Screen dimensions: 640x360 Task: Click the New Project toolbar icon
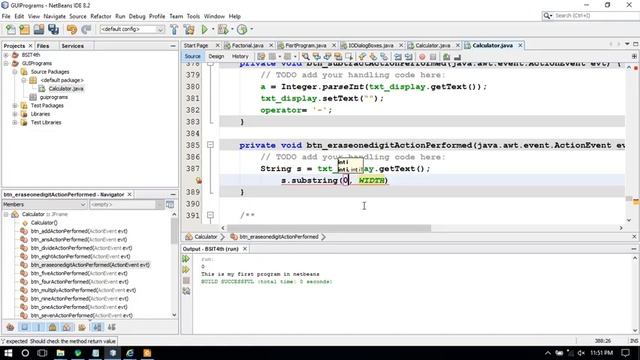[24, 29]
